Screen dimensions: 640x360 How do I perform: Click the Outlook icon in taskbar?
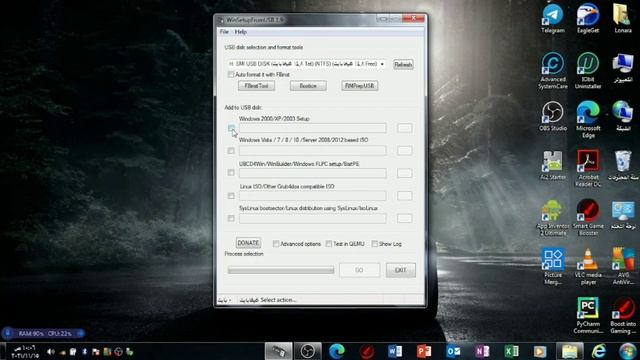[453, 351]
